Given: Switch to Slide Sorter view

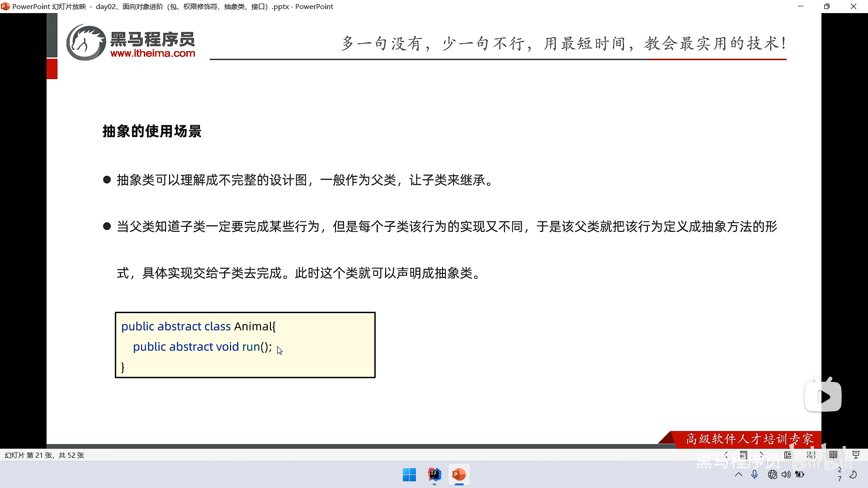Looking at the screenshot, I should [x=811, y=455].
